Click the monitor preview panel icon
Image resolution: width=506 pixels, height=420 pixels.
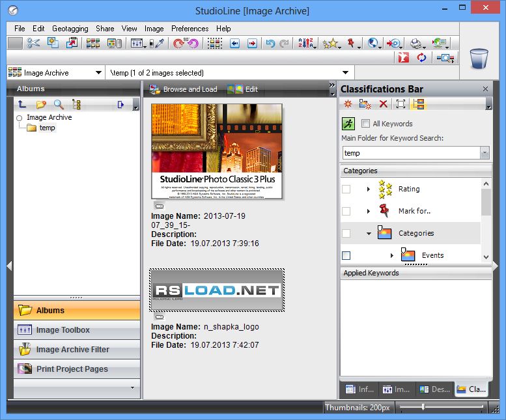pos(114,43)
